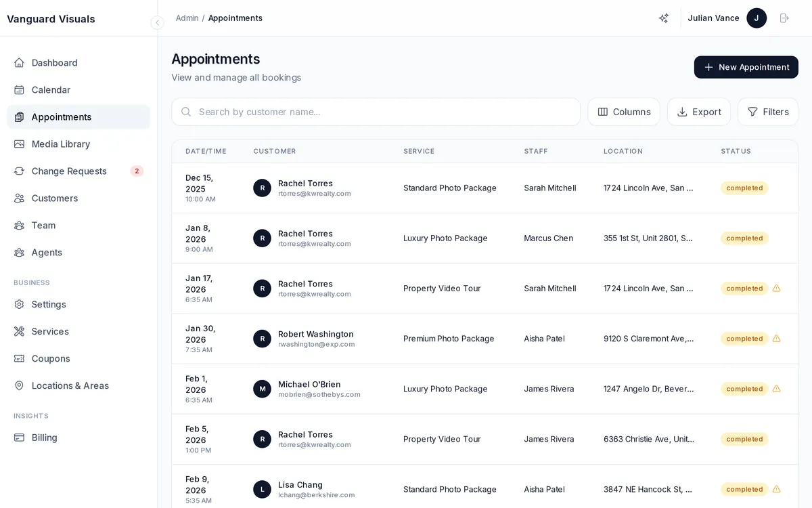Open the Columns visibility dropdown
This screenshot has width=812, height=508.
click(623, 112)
